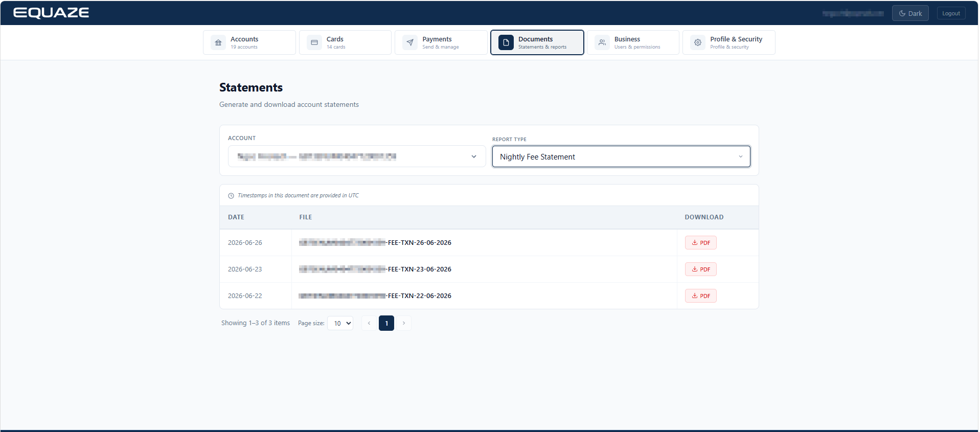
Task: Click the Business users icon
Action: pyautogui.click(x=602, y=42)
